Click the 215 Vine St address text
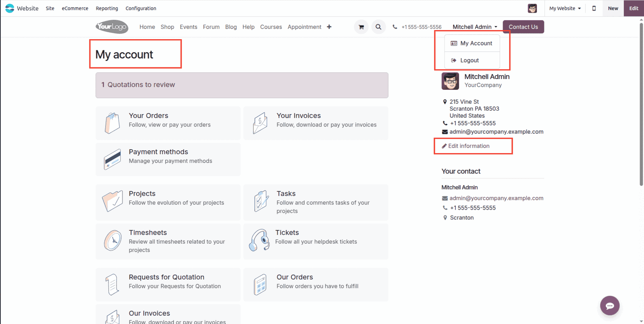The height and width of the screenshot is (324, 644). tap(464, 102)
